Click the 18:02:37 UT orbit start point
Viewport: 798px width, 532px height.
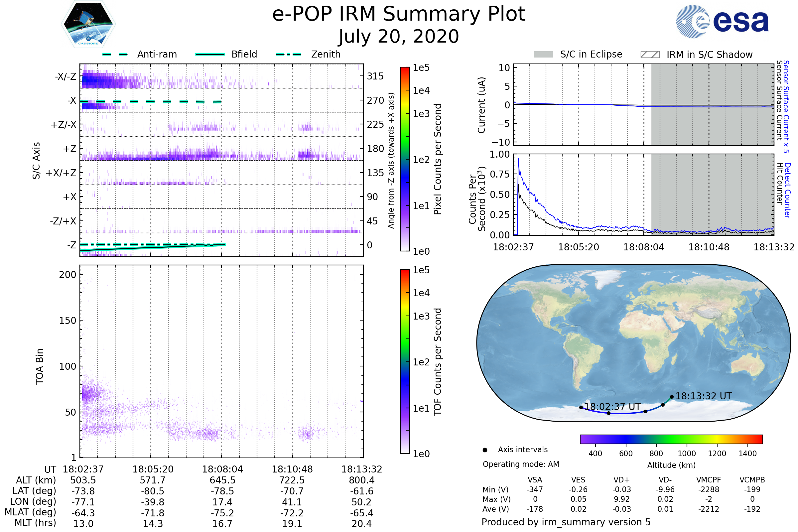click(581, 408)
